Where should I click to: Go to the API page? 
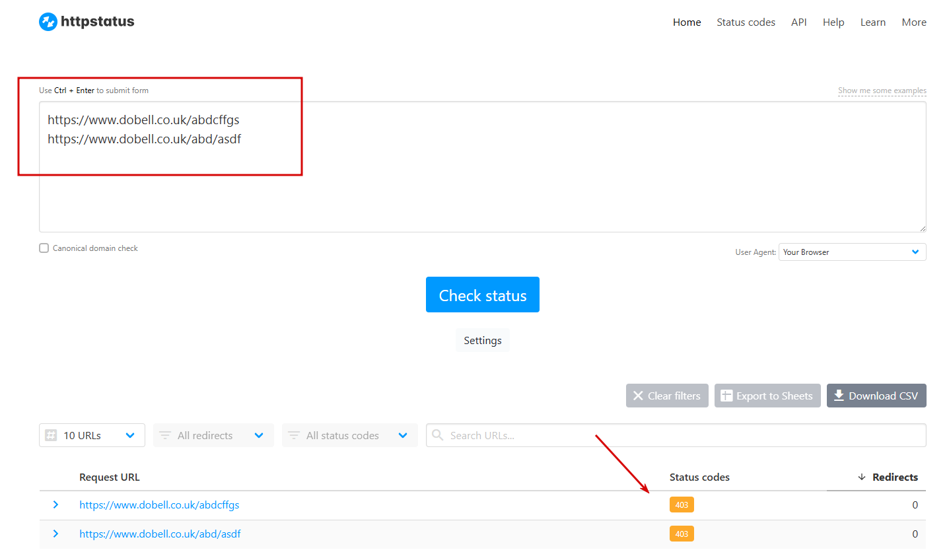[798, 22]
